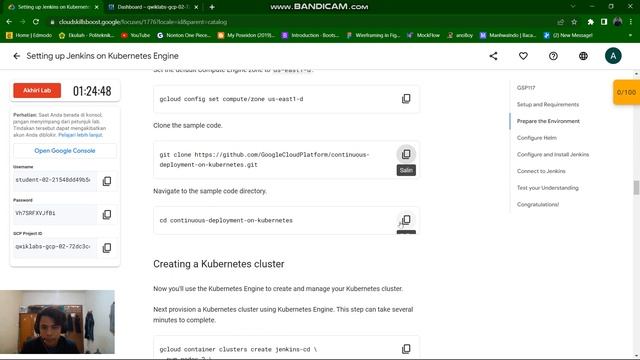
Task: Open the Nonton One Piece bookmark
Action: click(x=184, y=36)
